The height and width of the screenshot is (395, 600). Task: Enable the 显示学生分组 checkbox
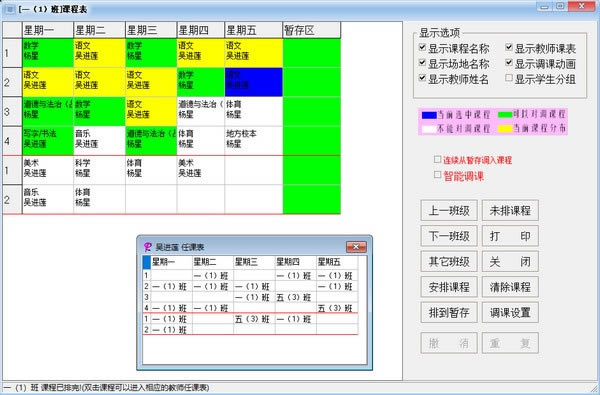(x=509, y=78)
